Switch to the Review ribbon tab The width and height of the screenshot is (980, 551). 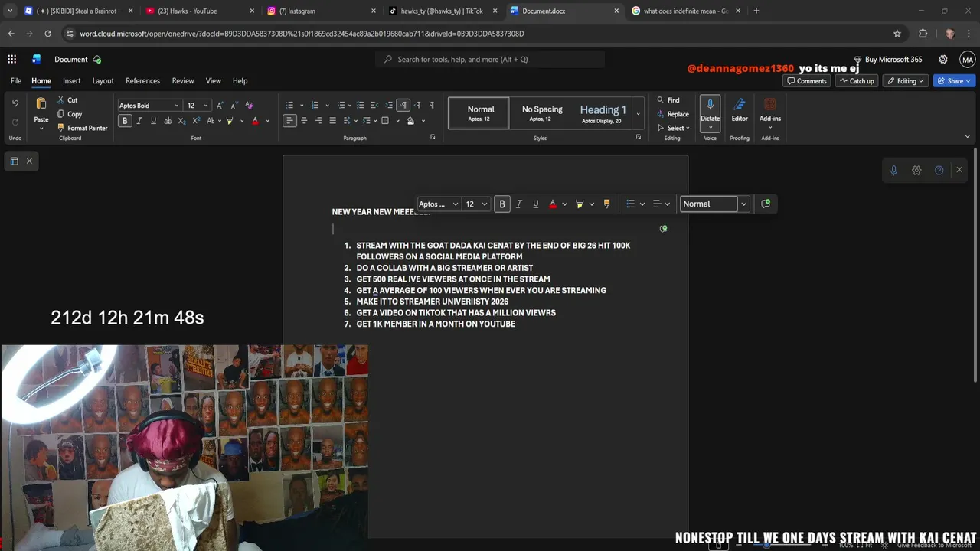(183, 80)
